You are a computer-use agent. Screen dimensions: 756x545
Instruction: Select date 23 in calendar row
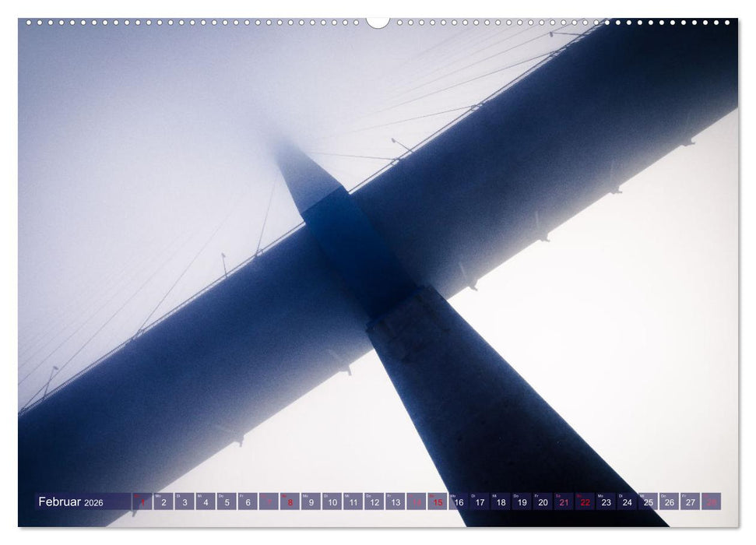pos(606,502)
